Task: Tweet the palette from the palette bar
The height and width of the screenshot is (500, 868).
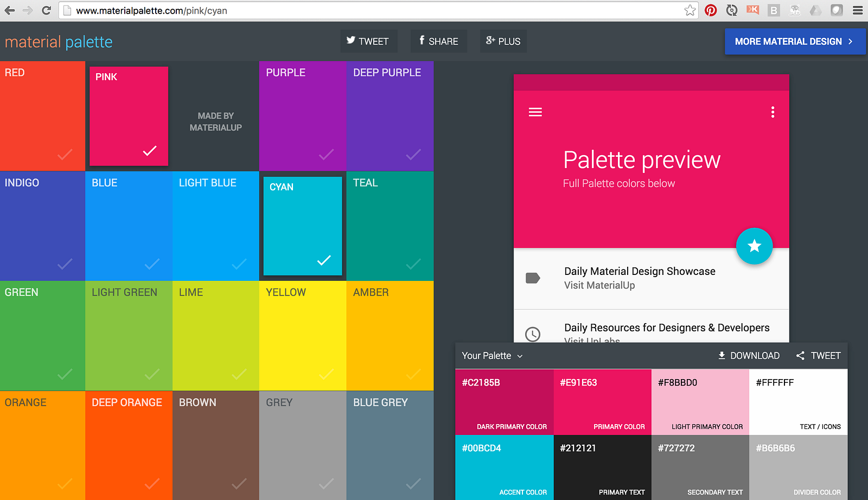Action: point(818,356)
